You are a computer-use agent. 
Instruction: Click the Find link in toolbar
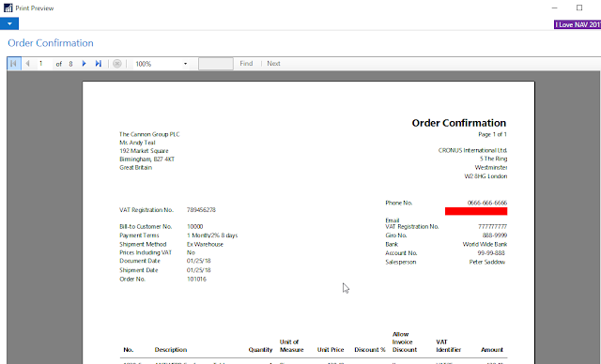pos(246,64)
